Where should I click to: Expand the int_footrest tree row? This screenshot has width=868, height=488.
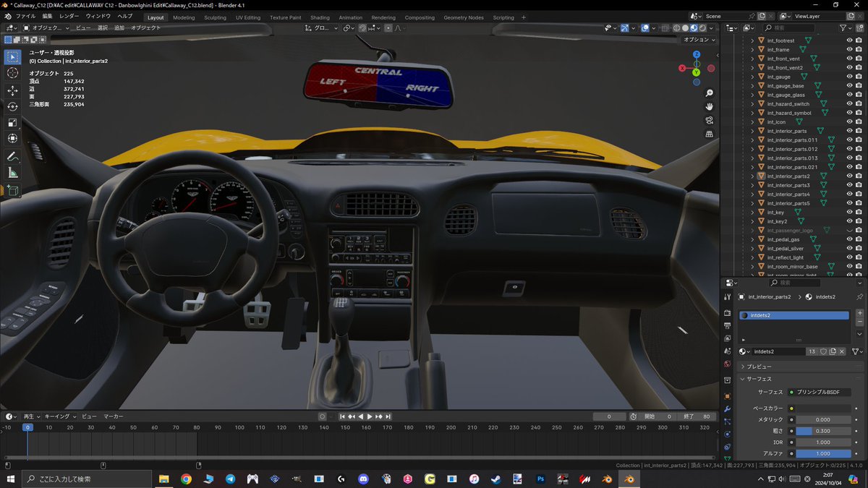752,40
